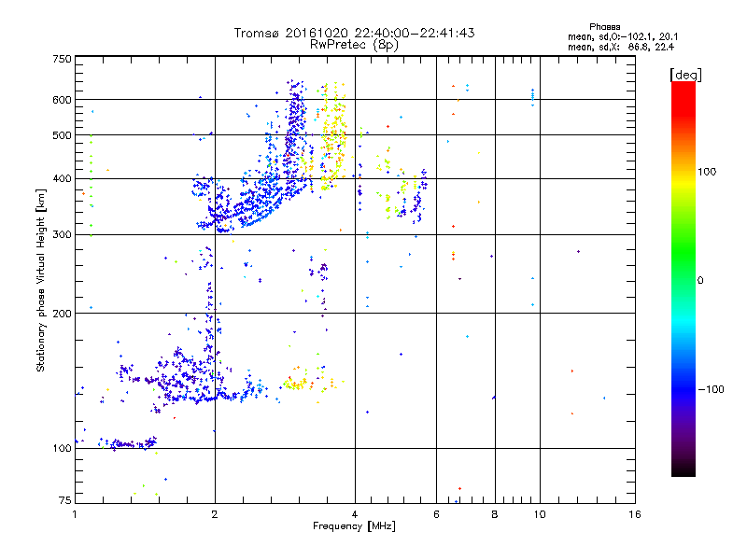Click the 'Phases' header text
The width and height of the screenshot is (747, 560).
tap(604, 27)
